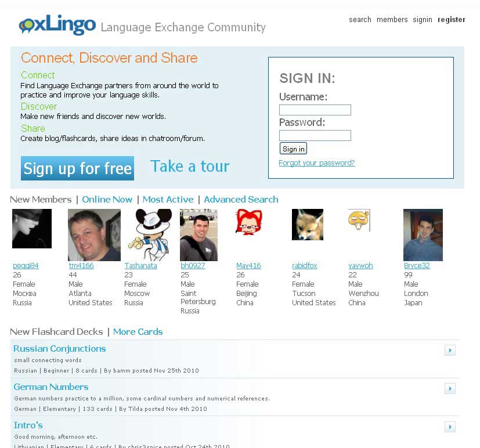
Task: Open the Russian Conjunctions deck arrow icon
Action: (450, 350)
